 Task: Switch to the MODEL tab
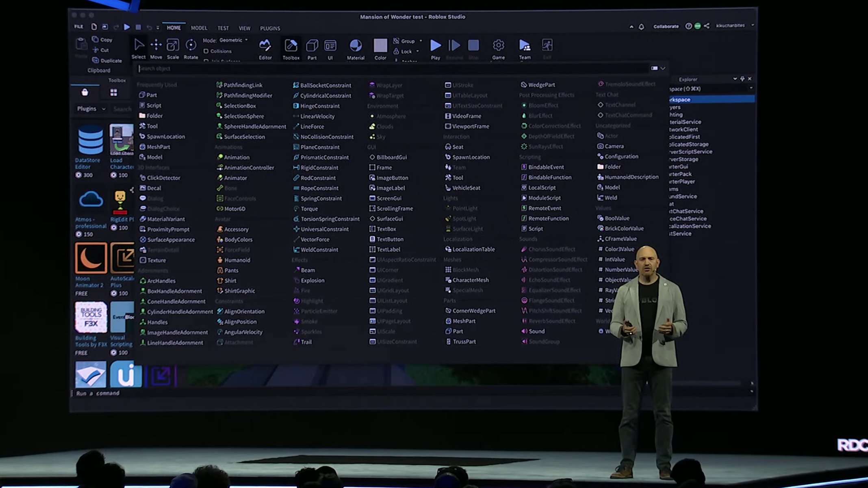point(199,28)
